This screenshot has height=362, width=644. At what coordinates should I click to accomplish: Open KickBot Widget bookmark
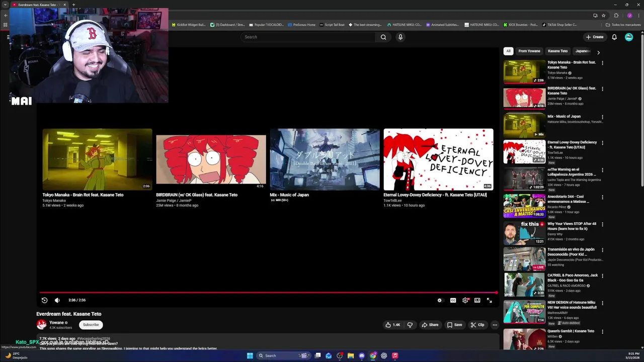coord(189,25)
